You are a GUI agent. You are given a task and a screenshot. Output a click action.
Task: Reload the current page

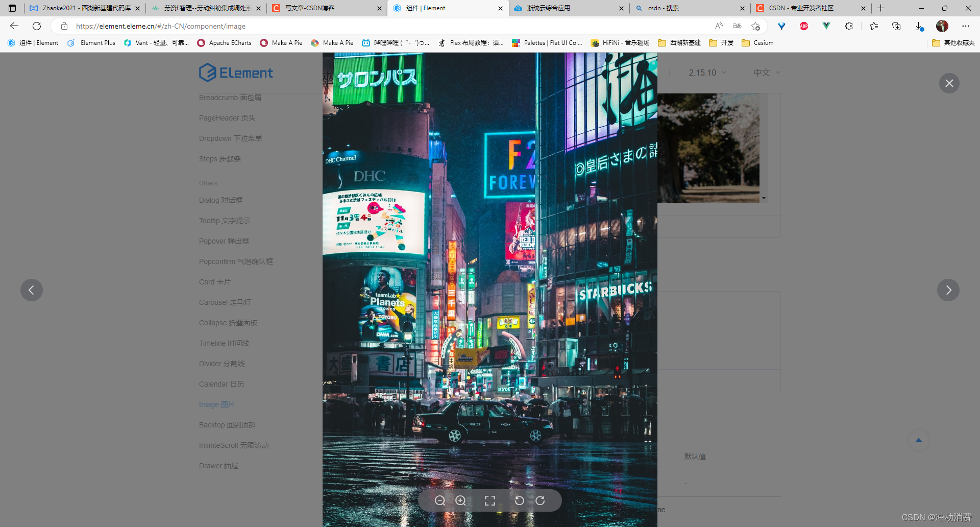37,26
